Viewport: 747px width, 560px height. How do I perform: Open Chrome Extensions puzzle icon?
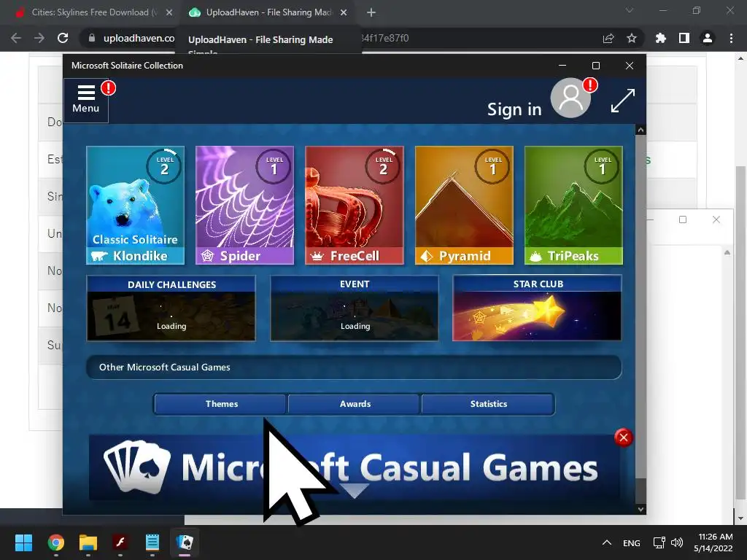pos(661,38)
